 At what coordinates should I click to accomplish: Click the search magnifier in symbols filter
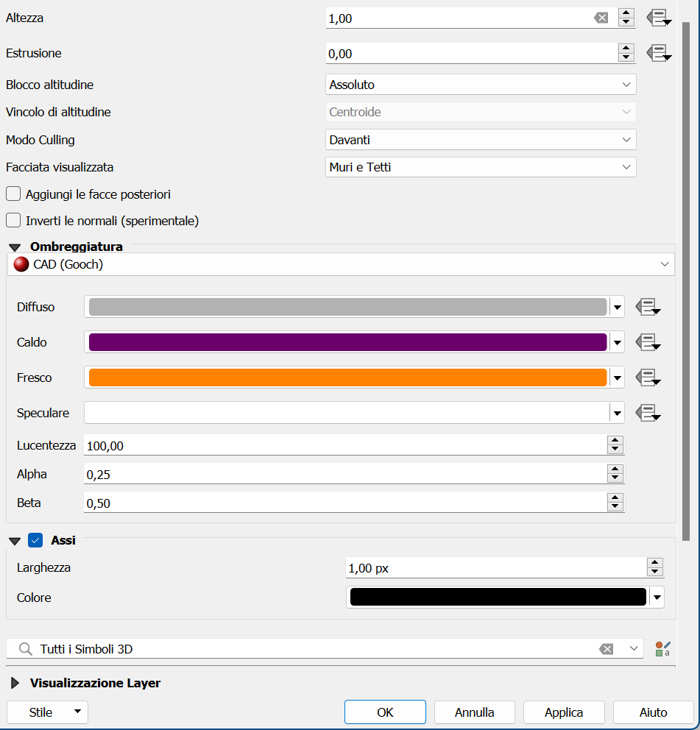pyautogui.click(x=25, y=649)
